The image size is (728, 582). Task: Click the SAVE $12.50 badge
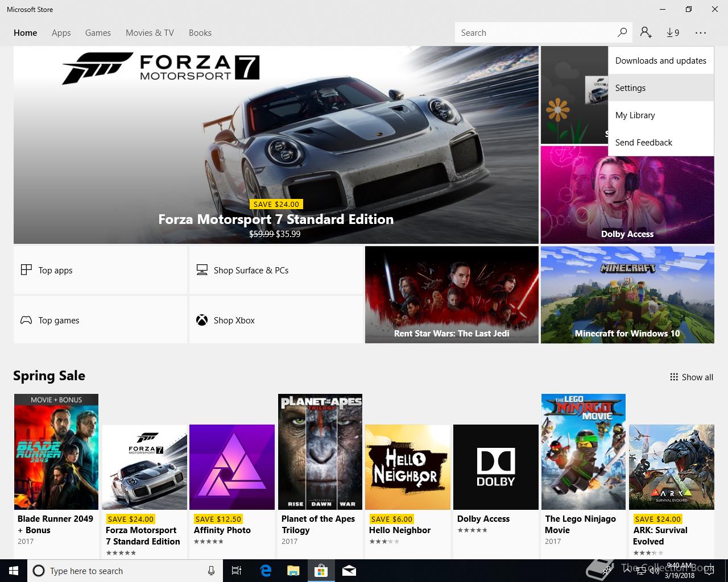(x=218, y=519)
